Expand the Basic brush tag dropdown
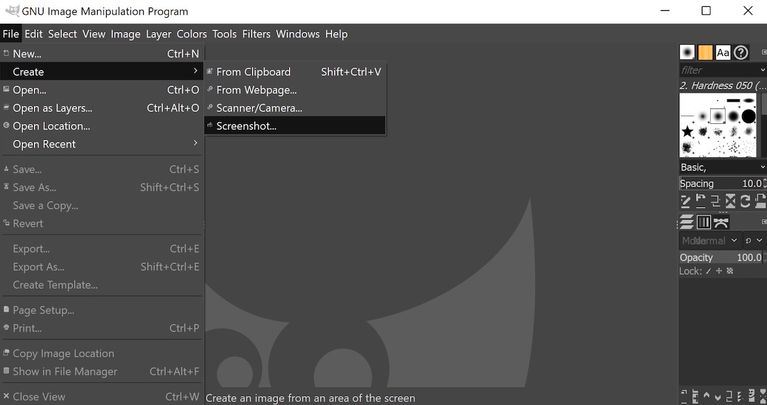This screenshot has width=767, height=405. tap(761, 167)
